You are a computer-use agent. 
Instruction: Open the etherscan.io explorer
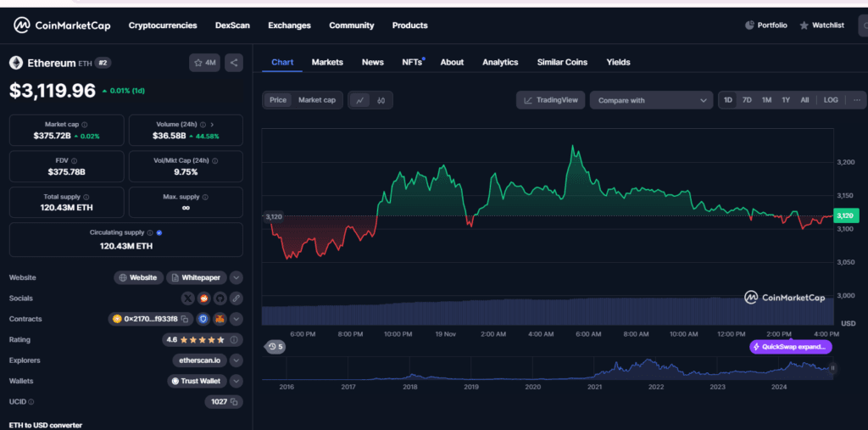pos(199,360)
